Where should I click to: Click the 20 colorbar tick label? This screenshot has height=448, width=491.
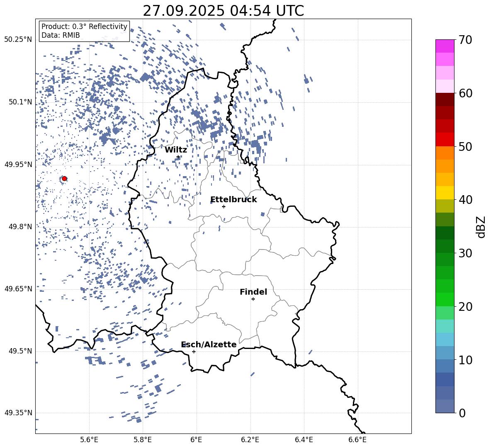click(465, 307)
